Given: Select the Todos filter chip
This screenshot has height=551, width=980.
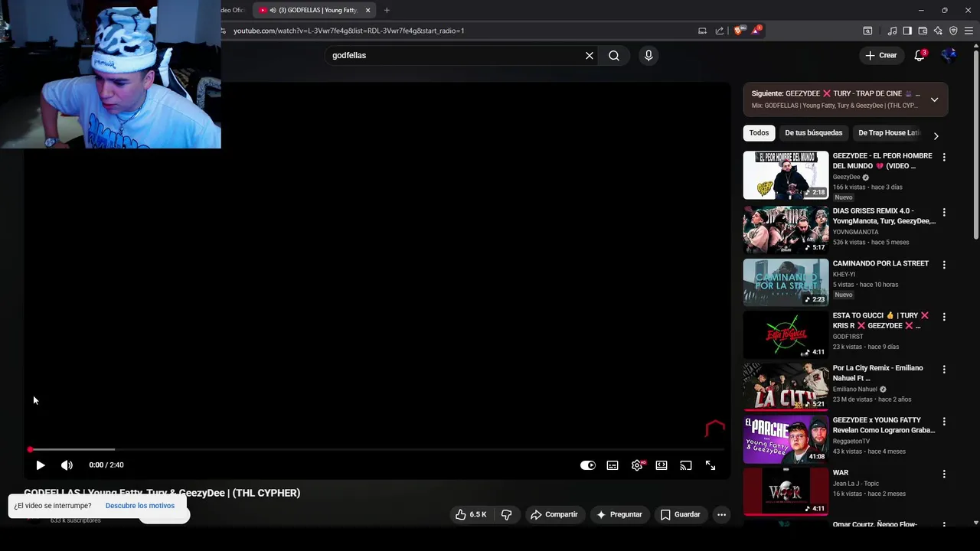Looking at the screenshot, I should click(759, 132).
